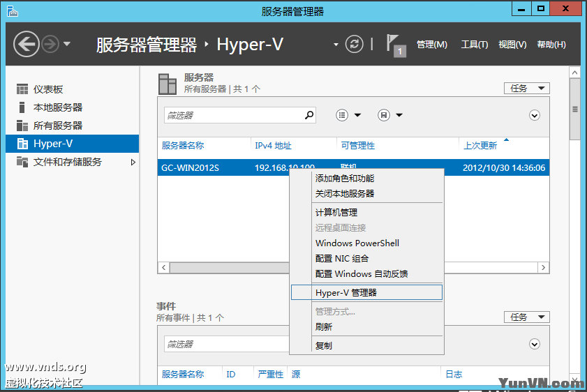Open Hyper-V 管理器 from context menu

click(x=367, y=292)
